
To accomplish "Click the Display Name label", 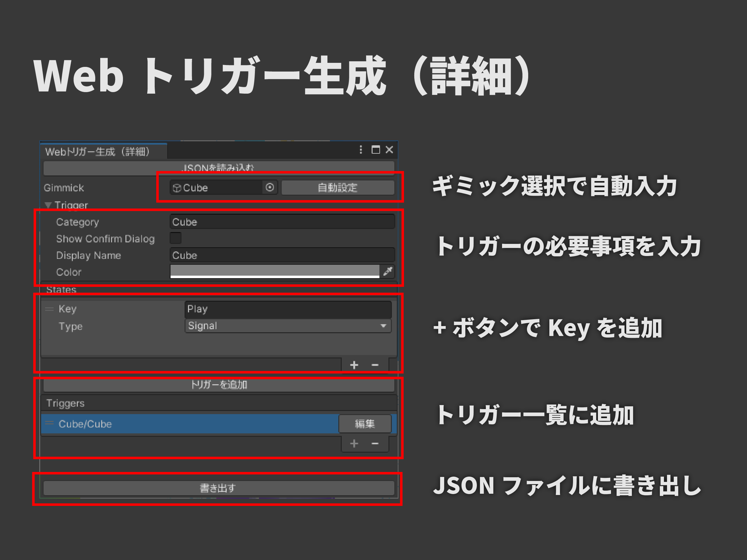I will point(88,255).
